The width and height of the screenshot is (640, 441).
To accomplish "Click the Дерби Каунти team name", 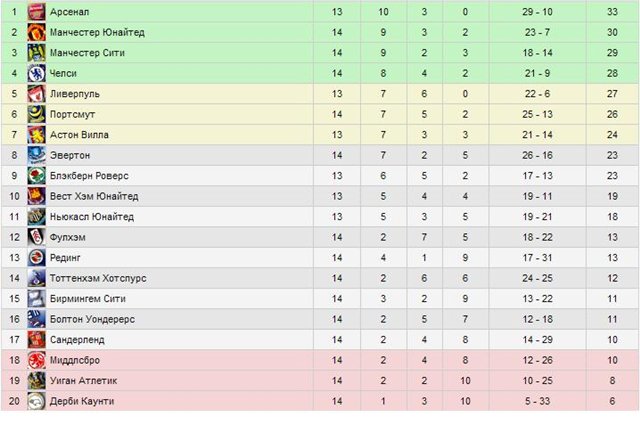I will point(82,401).
